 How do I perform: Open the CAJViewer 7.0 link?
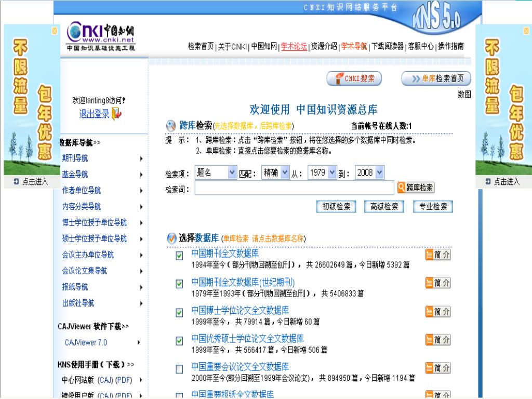[86, 343]
